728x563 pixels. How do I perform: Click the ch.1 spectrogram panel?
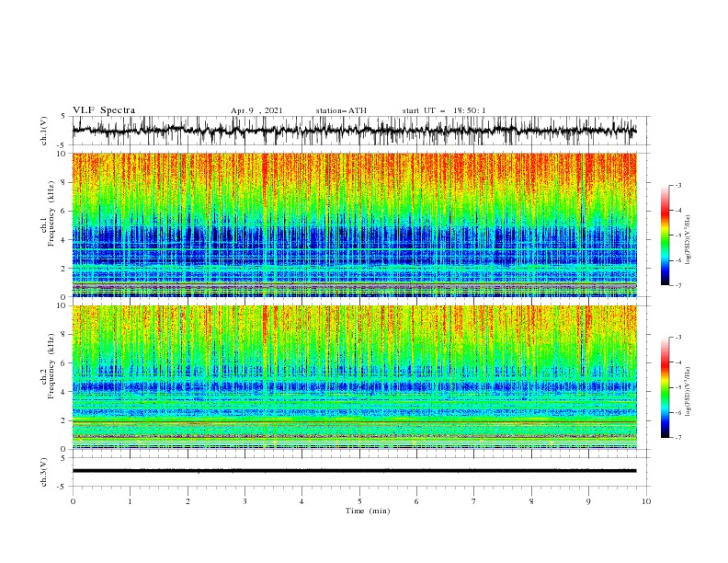pos(354,225)
